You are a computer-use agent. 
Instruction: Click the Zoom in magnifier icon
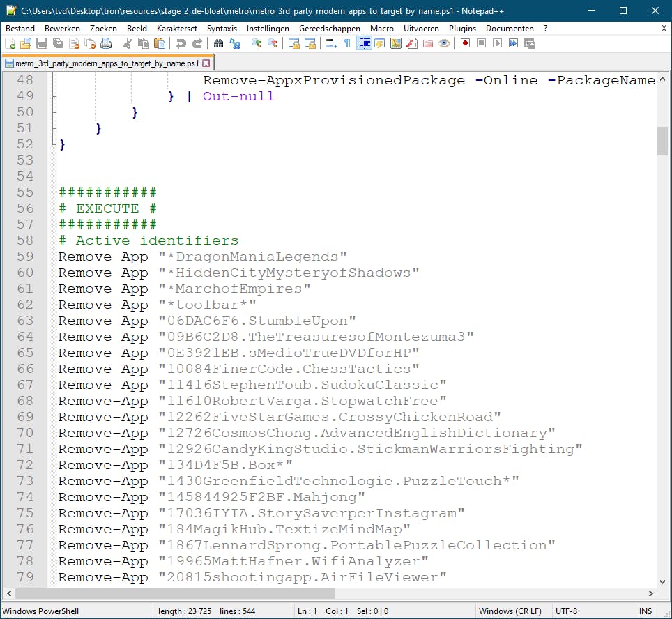(257, 43)
